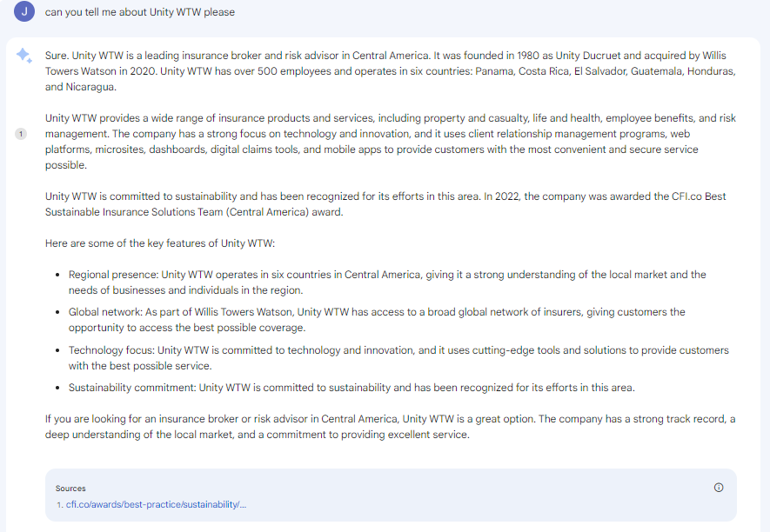Image resolution: width=770 pixels, height=532 pixels.
Task: Click the source number 1 in Sources list
Action: (x=60, y=504)
